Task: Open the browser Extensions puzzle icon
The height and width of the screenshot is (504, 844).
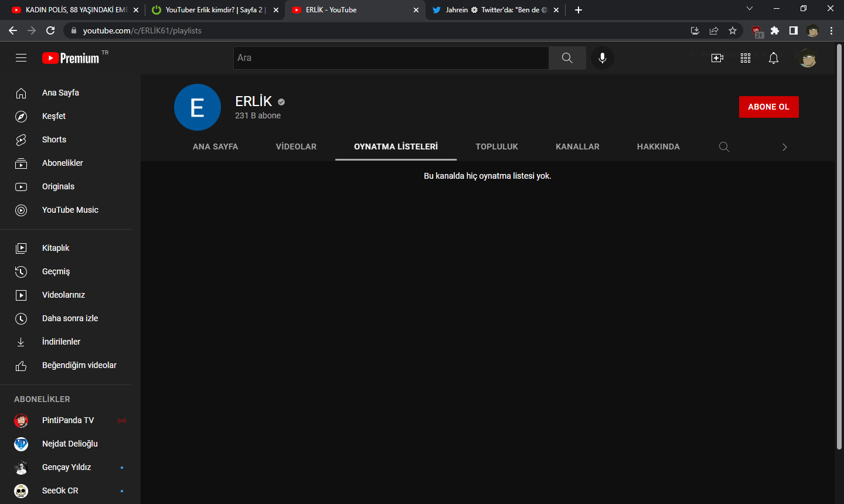Action: coord(775,30)
